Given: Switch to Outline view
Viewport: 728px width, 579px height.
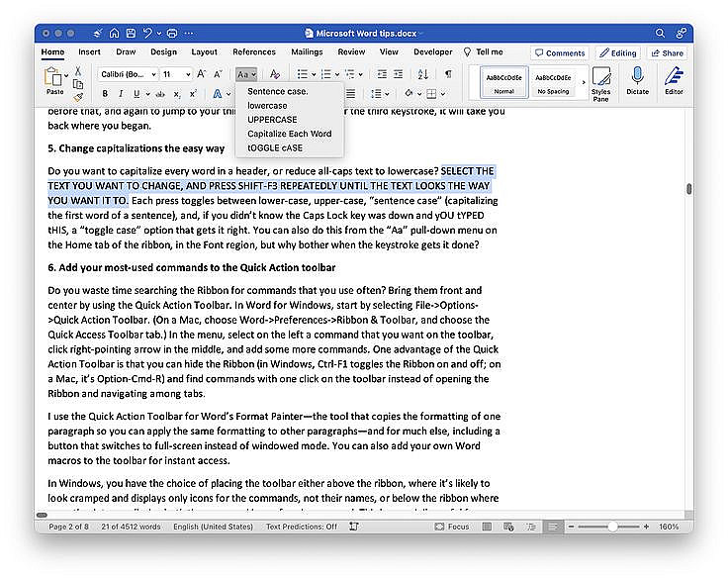Looking at the screenshot, I should click(x=531, y=527).
